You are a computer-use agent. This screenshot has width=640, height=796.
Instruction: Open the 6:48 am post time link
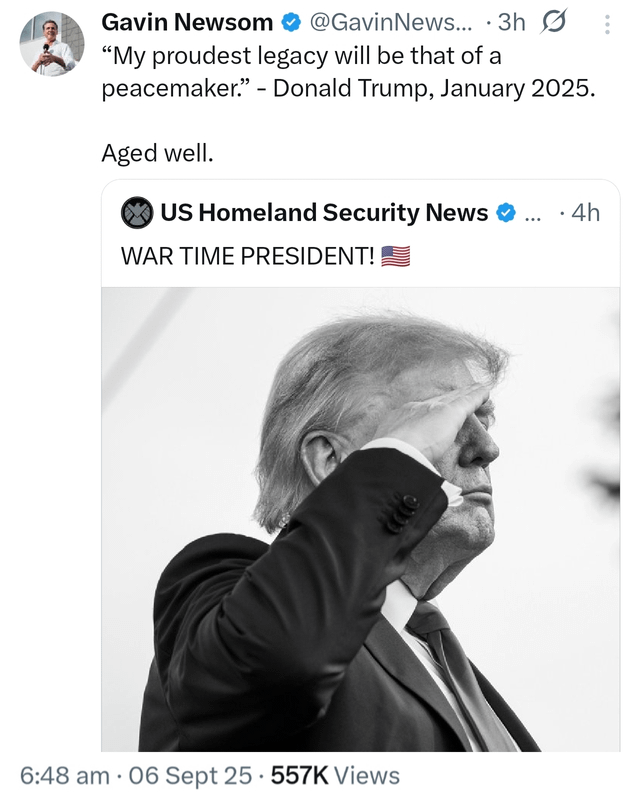pos(65,776)
